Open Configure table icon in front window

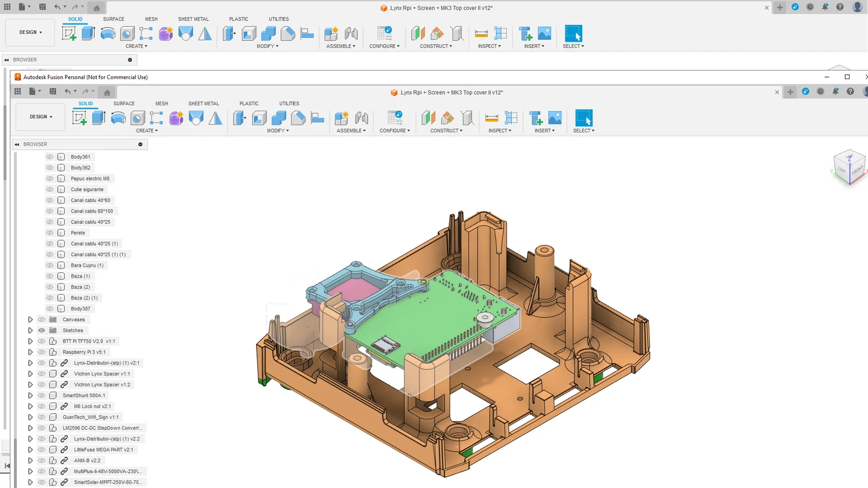(x=395, y=118)
